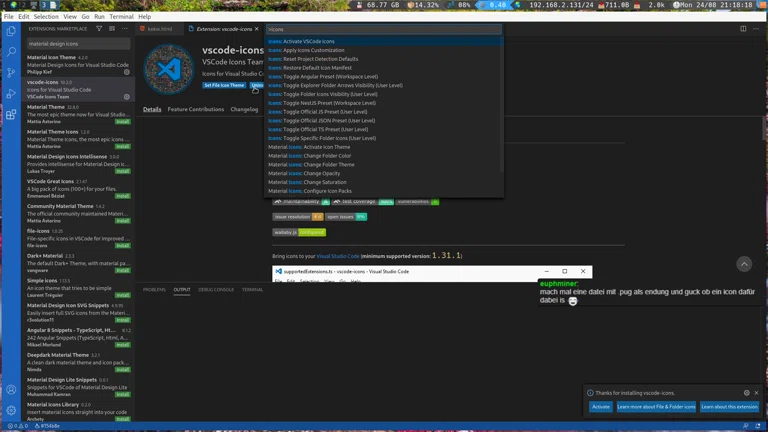Viewport: 768px width, 432px height.
Task: Open the Changelog tab
Action: coord(244,109)
